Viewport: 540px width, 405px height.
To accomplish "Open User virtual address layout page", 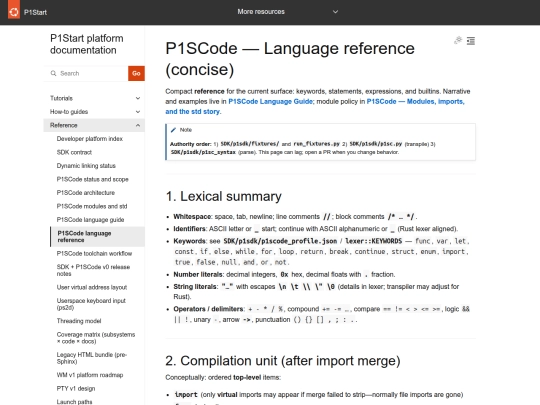I will 92,287.
